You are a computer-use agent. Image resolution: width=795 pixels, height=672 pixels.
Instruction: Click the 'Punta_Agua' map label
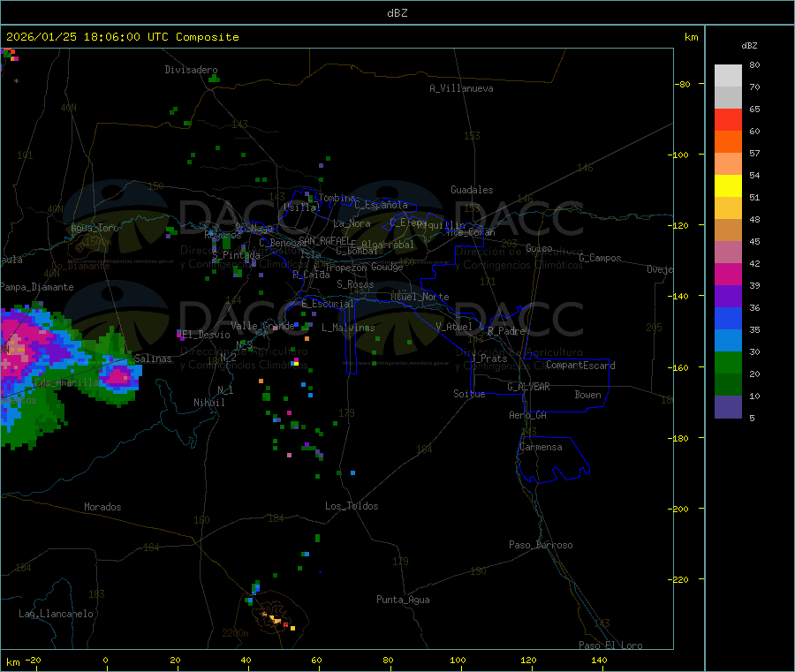403,600
